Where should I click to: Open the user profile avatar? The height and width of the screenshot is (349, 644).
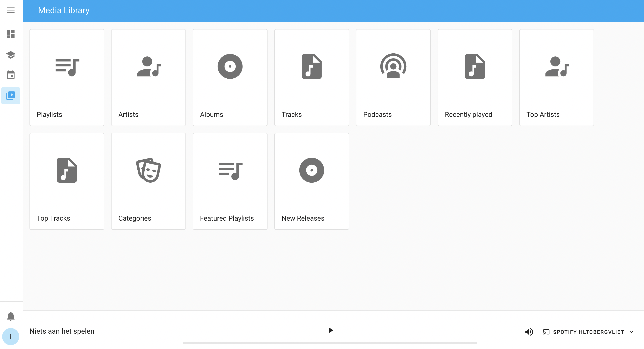tap(10, 337)
